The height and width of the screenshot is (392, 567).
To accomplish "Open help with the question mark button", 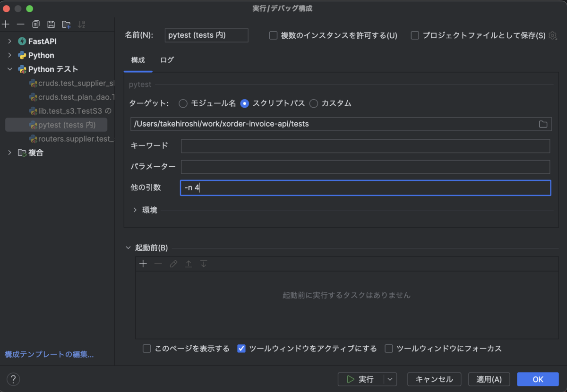I will 13,379.
